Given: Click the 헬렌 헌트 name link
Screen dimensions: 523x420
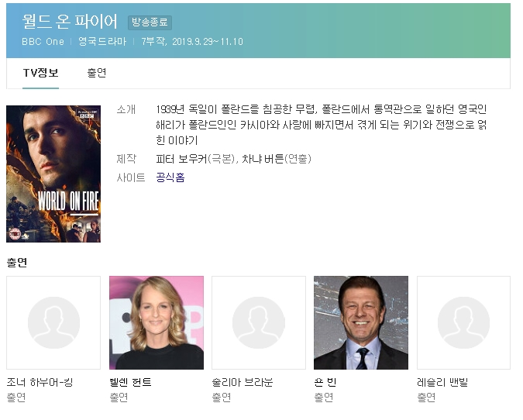Looking at the screenshot, I should (131, 382).
